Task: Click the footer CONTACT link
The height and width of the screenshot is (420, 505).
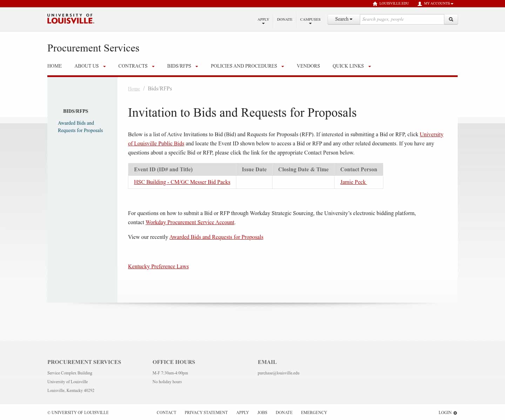Action: (x=166, y=413)
